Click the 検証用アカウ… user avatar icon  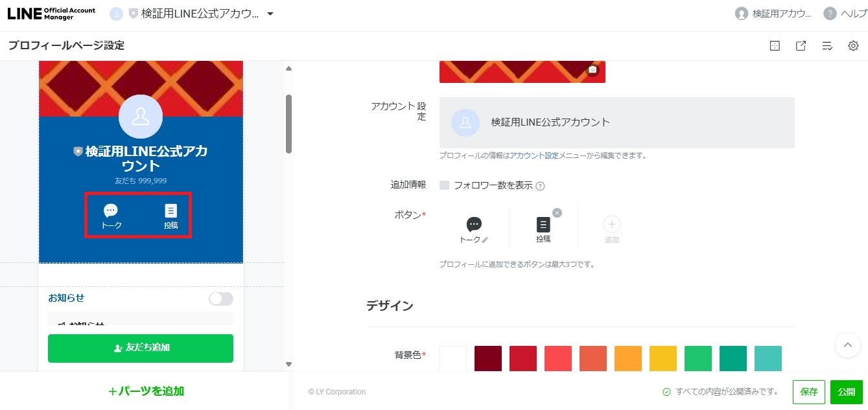[742, 14]
